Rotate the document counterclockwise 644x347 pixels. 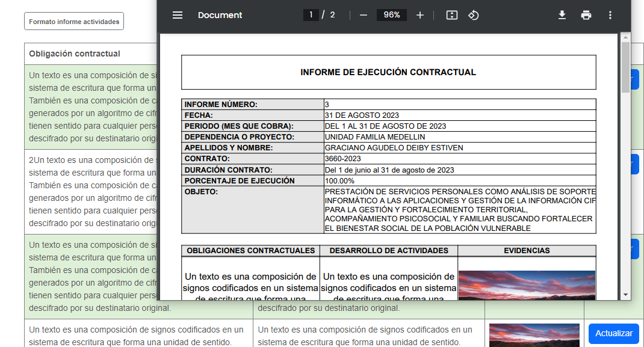474,15
